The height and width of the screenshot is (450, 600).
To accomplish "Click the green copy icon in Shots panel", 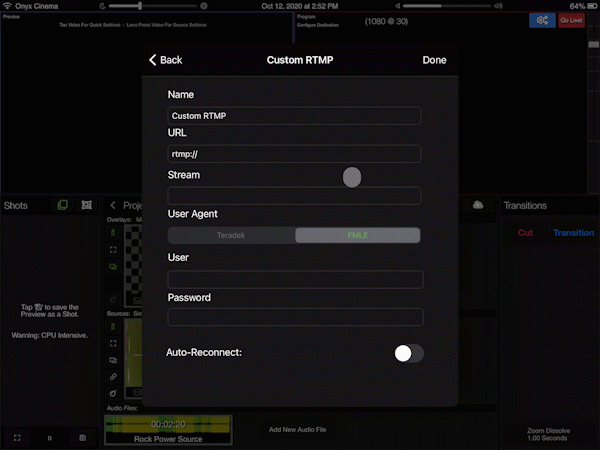I will (62, 205).
